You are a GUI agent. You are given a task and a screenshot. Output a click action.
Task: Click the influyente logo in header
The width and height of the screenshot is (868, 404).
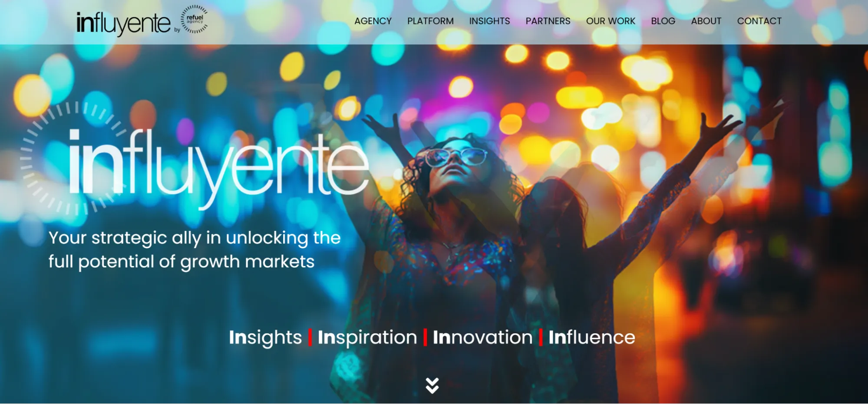tap(123, 23)
